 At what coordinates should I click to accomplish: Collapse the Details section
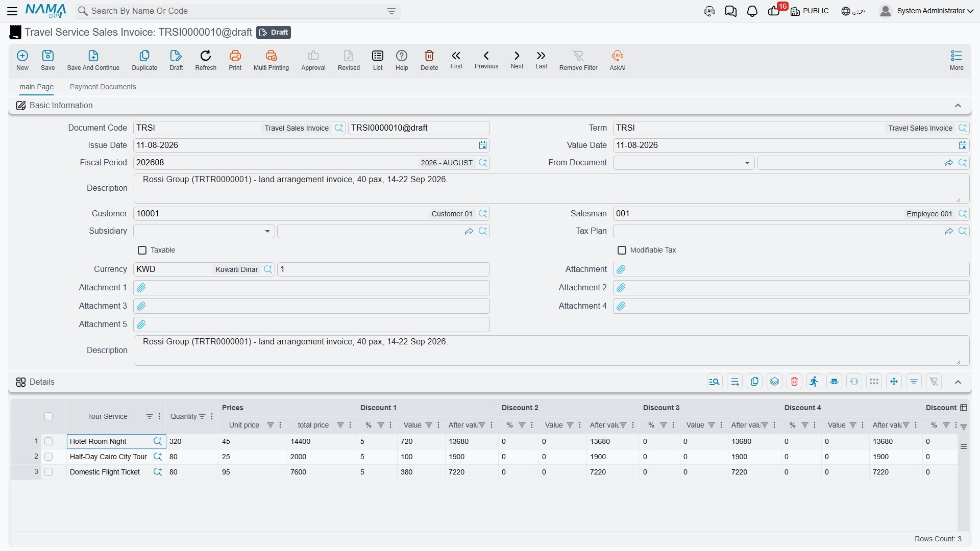tap(958, 382)
